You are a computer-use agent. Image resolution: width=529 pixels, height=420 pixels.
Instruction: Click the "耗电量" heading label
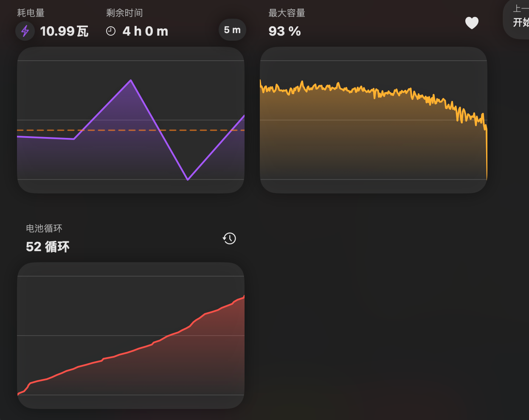[31, 13]
